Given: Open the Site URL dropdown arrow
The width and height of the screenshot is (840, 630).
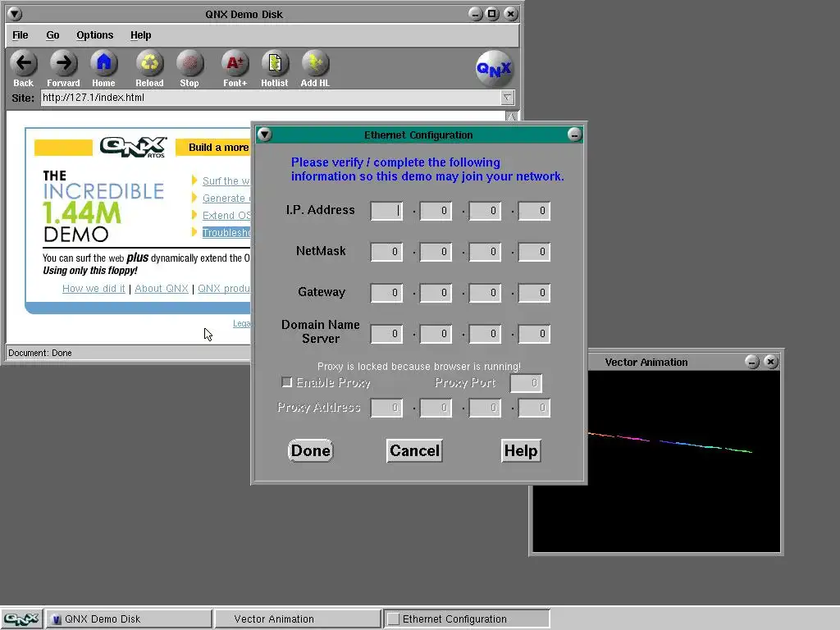Looking at the screenshot, I should [x=507, y=98].
